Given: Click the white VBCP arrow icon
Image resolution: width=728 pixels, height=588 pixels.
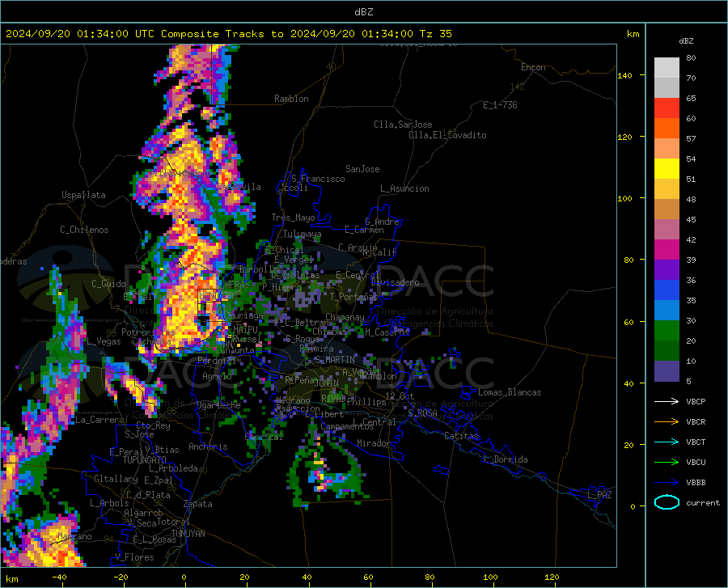Looking at the screenshot, I should point(667,401).
